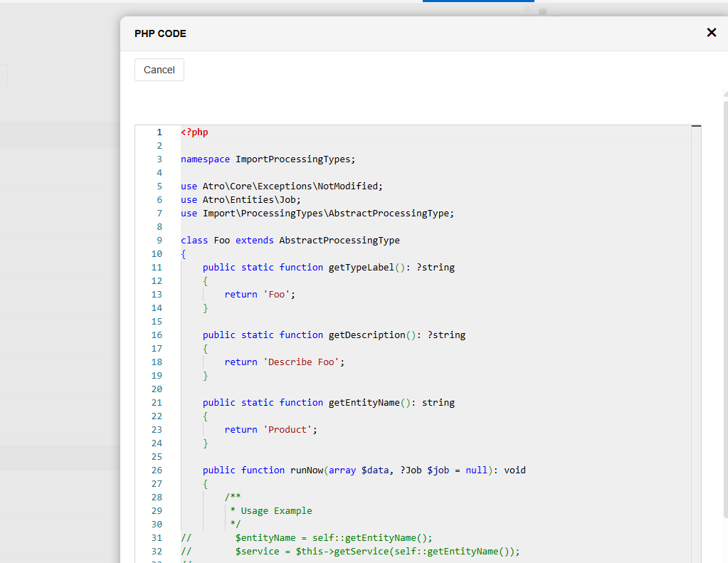
Task: Click the getDescription function name
Action: [x=366, y=335]
